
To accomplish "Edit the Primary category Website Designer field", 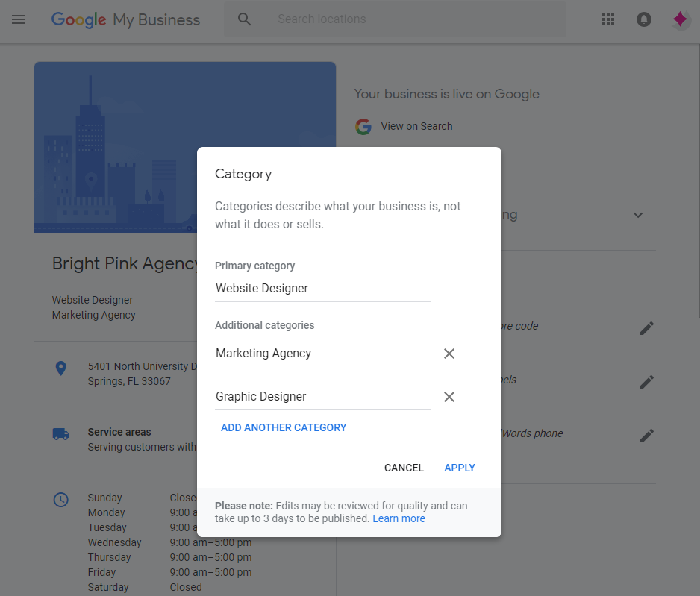I will (x=323, y=289).
